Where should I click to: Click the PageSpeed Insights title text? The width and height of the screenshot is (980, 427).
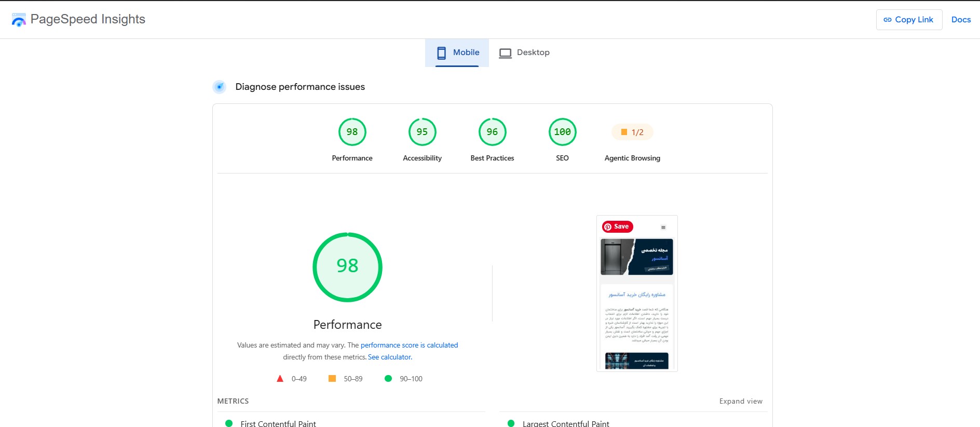[88, 19]
